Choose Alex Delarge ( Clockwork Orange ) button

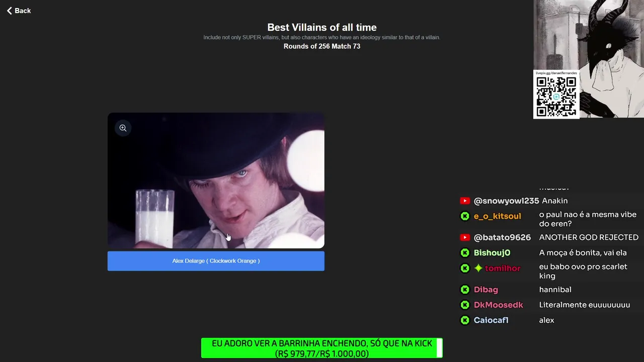[x=216, y=261]
